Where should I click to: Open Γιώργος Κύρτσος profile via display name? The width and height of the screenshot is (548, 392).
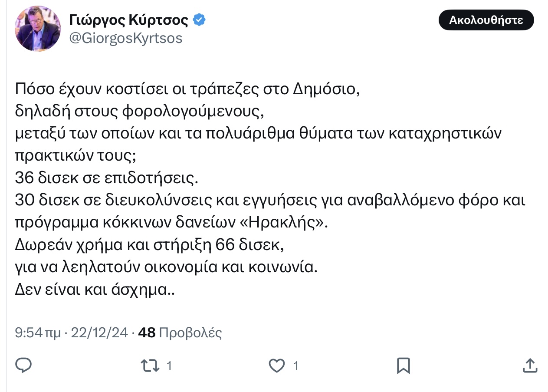[128, 20]
